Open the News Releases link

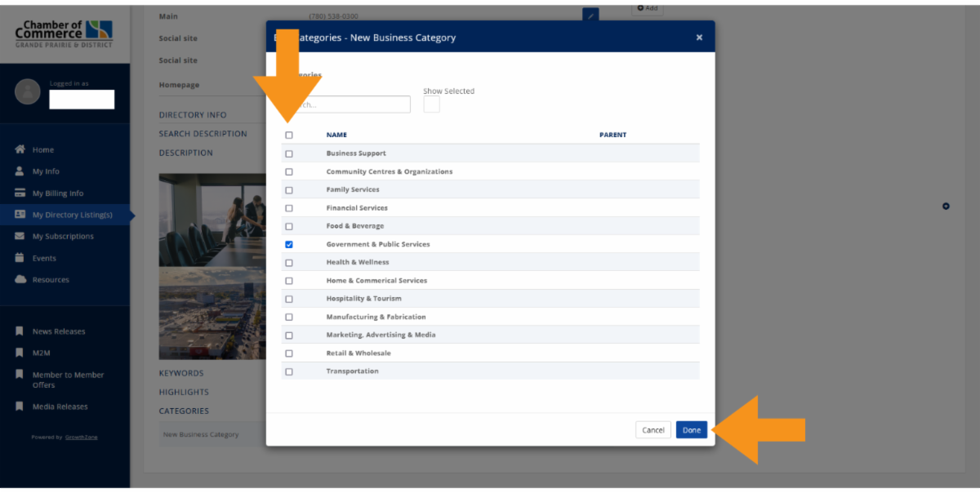click(x=59, y=331)
